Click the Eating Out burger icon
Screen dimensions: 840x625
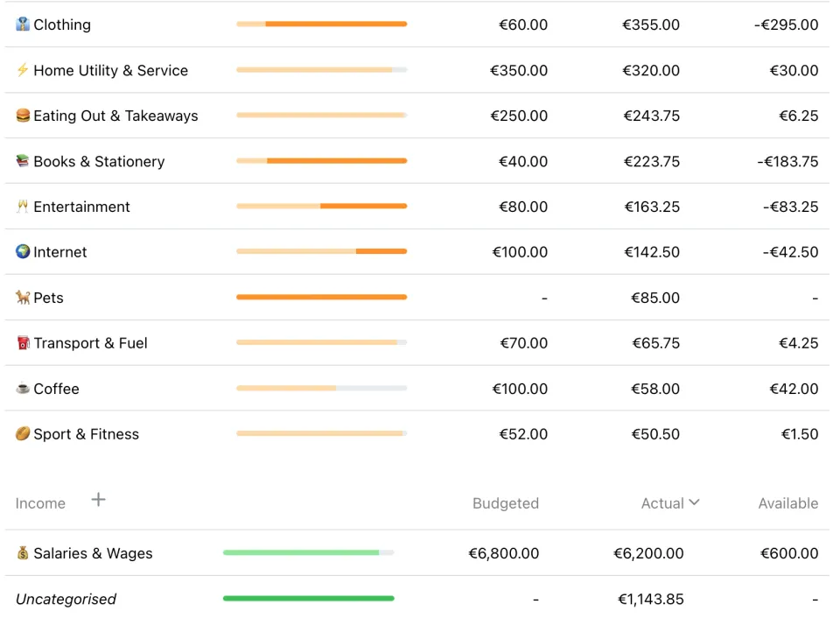click(x=23, y=116)
